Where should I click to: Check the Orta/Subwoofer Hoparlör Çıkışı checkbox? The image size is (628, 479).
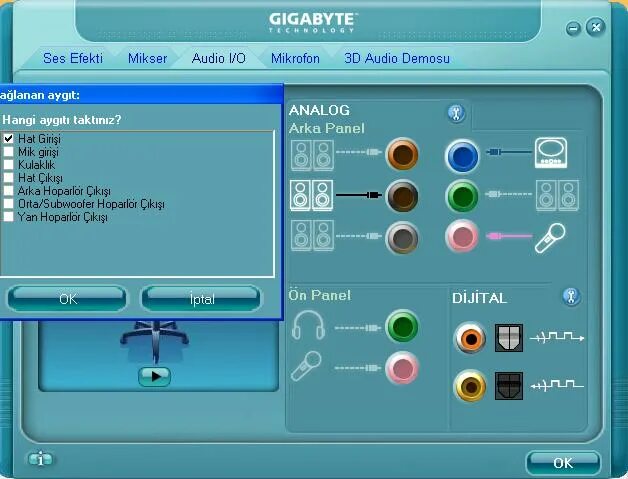pos(8,203)
